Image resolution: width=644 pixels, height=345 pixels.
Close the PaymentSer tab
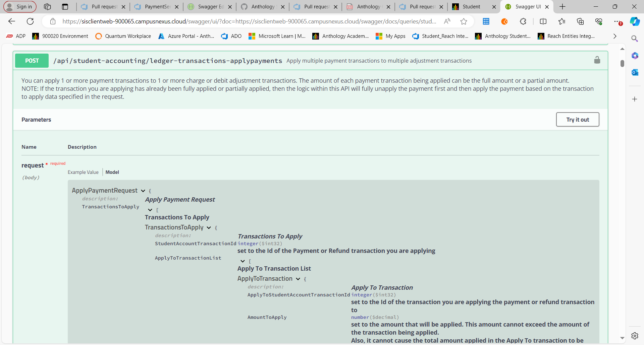[x=177, y=7]
